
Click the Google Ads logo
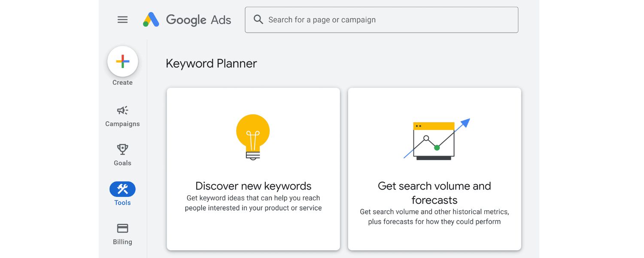point(187,20)
